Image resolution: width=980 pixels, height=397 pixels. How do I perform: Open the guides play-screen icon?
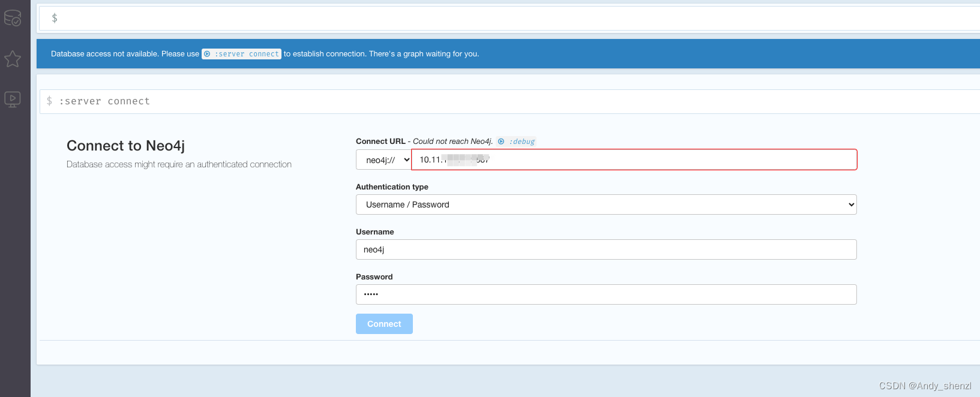pyautogui.click(x=13, y=99)
